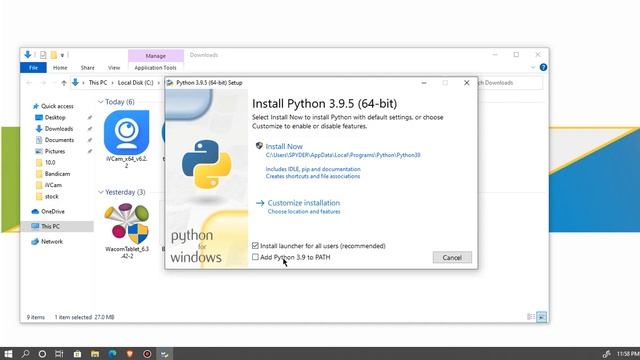Click Back arrow in Explorer

29,83
